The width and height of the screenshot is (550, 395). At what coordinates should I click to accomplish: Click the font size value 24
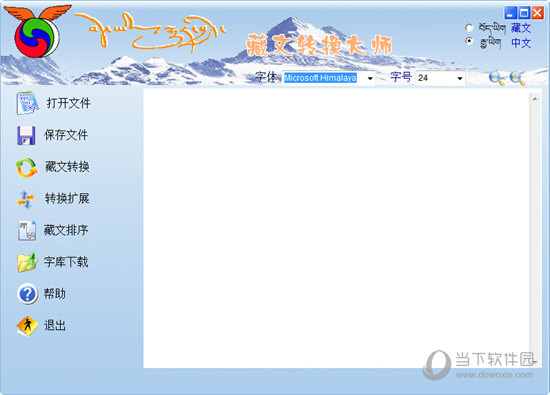click(423, 78)
